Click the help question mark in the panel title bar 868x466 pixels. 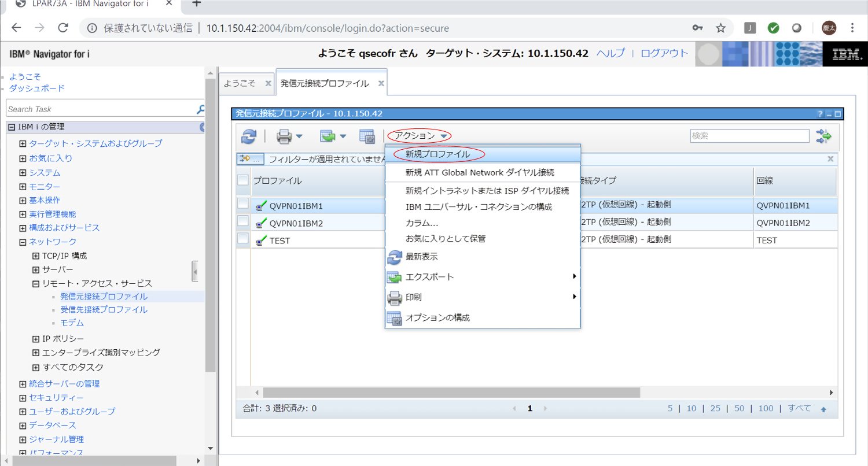click(x=820, y=114)
